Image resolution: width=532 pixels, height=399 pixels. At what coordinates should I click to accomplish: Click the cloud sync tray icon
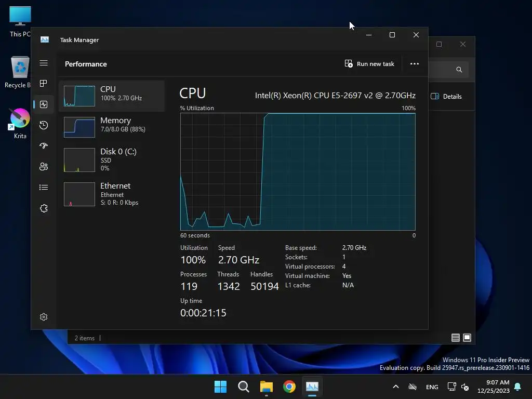point(412,387)
